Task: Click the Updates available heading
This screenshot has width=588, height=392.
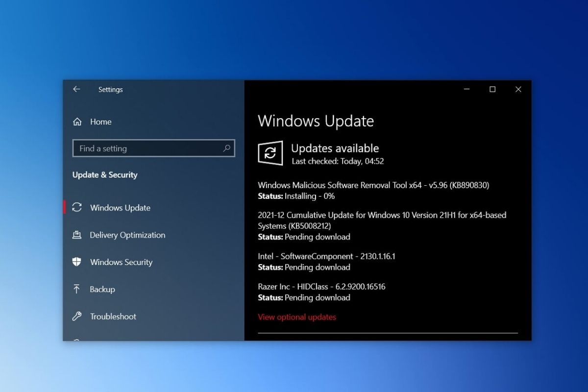Action: [335, 148]
